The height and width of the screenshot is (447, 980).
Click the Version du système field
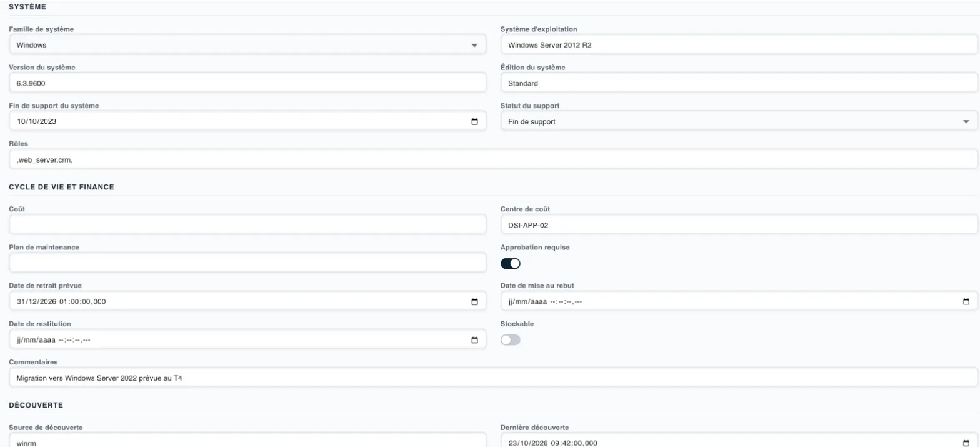247,83
